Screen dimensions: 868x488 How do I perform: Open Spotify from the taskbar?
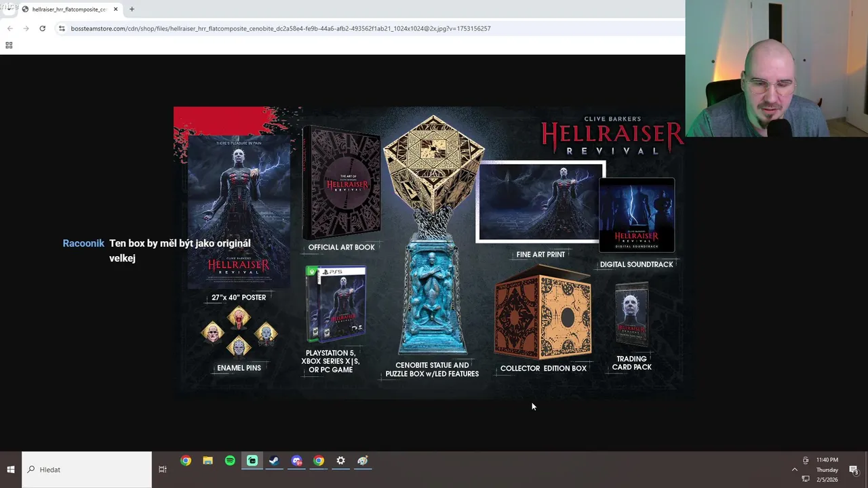pyautogui.click(x=230, y=461)
